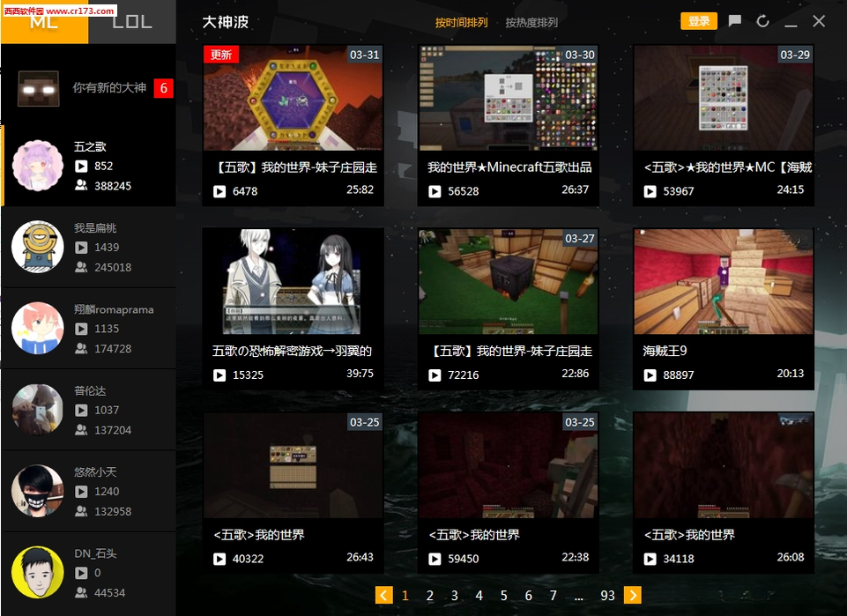Screen dimensions: 847x616
Task: Open the 03-27 妹子庄园 video thumbnail
Action: pos(508,281)
